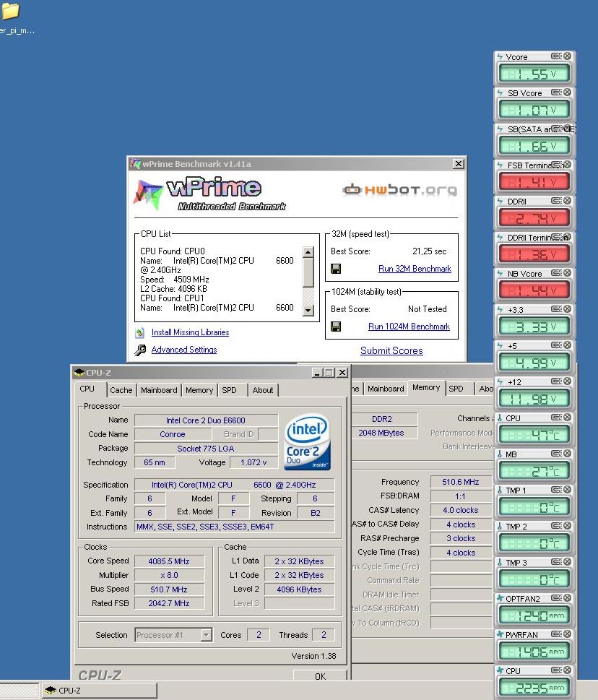Click memory Frequency value 510.6 MHz
The width and height of the screenshot is (598, 700).
click(461, 482)
